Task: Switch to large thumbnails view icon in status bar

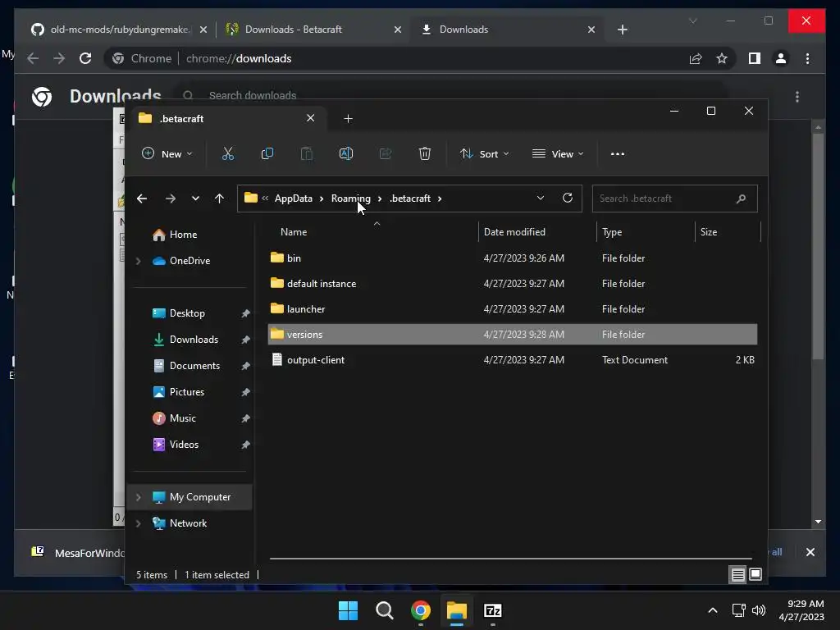Action: point(756,575)
